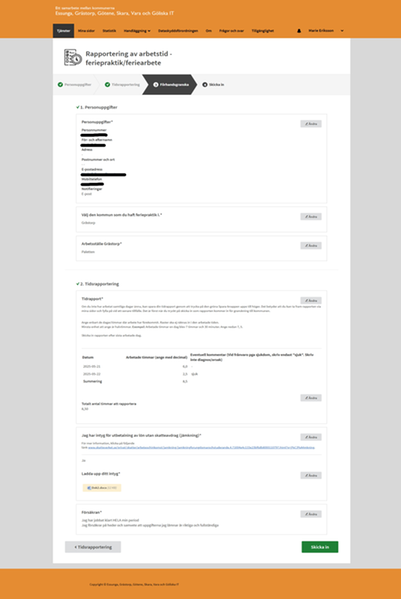Click the pencil Ändra button for Personuppgifter
The width and height of the screenshot is (401, 599).
(311, 124)
